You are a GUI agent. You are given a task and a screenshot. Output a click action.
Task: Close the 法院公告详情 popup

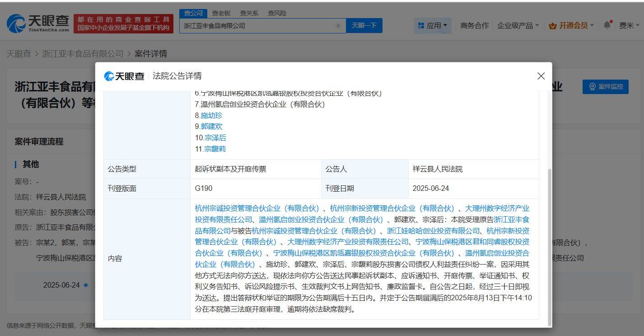tap(541, 76)
